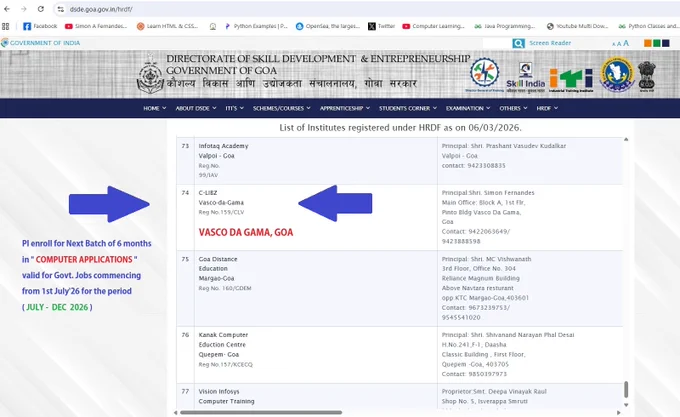Expand the OTHERS menu
Image resolution: width=680 pixels, height=417 pixels.
pyautogui.click(x=513, y=108)
